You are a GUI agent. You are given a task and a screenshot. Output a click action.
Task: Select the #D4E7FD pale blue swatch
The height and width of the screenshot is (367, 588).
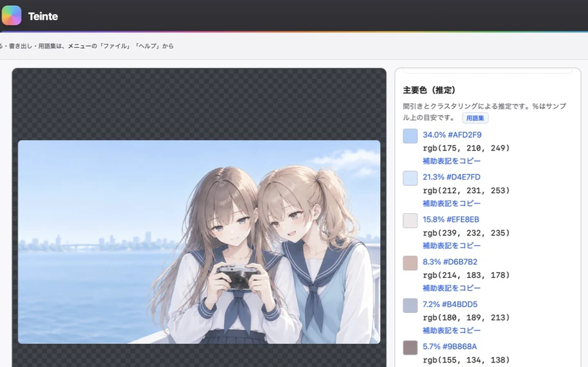coord(410,178)
